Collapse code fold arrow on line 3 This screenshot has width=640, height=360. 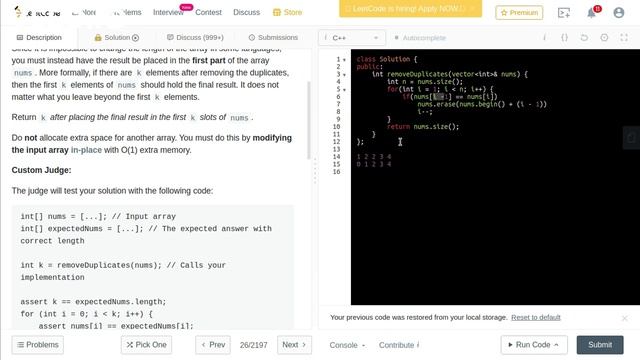(344, 75)
